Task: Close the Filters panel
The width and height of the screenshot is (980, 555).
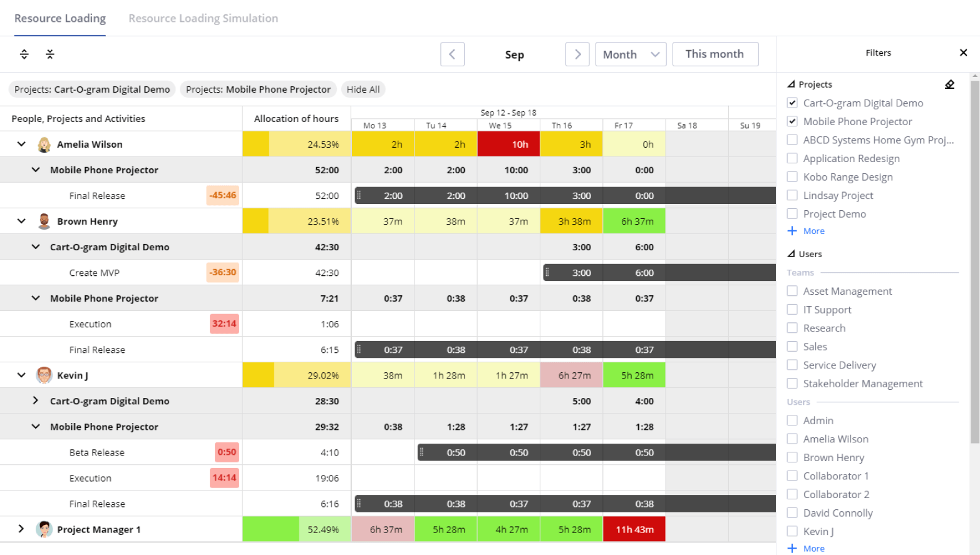Action: 963,53
